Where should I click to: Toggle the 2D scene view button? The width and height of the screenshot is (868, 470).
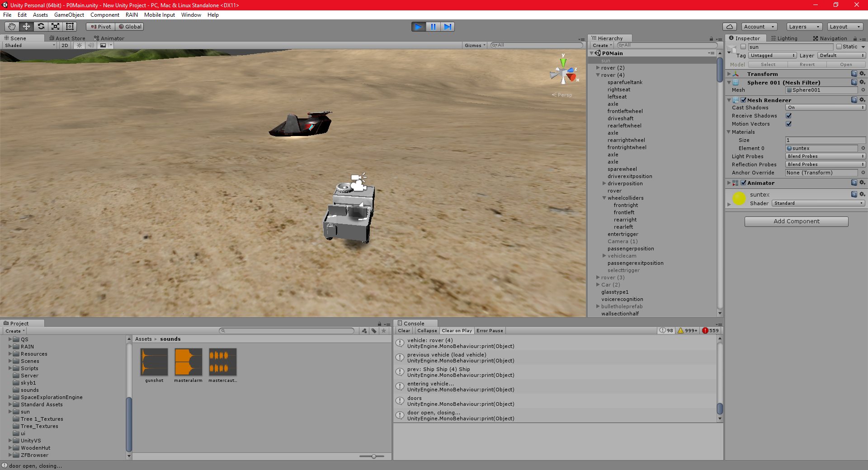pos(65,45)
